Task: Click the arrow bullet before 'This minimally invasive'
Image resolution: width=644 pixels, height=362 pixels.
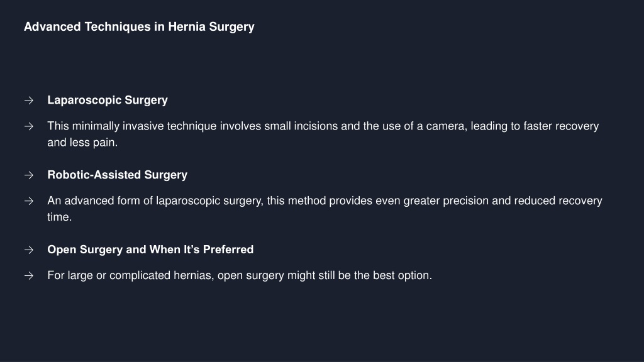Action: pyautogui.click(x=29, y=126)
